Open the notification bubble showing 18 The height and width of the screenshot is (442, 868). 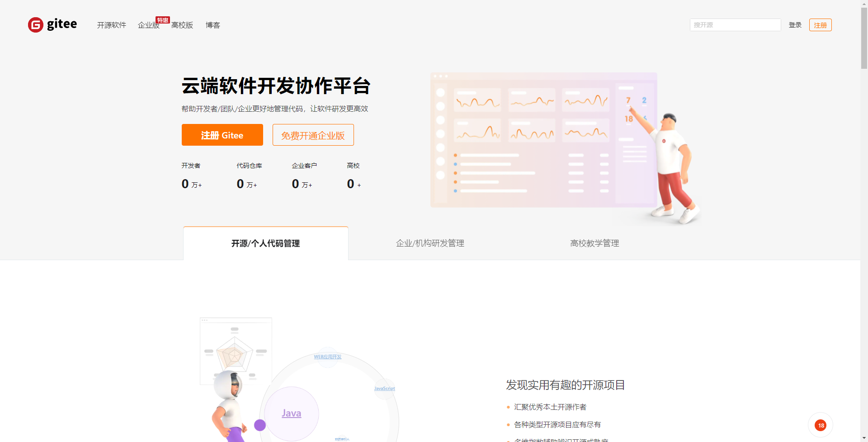point(820,425)
